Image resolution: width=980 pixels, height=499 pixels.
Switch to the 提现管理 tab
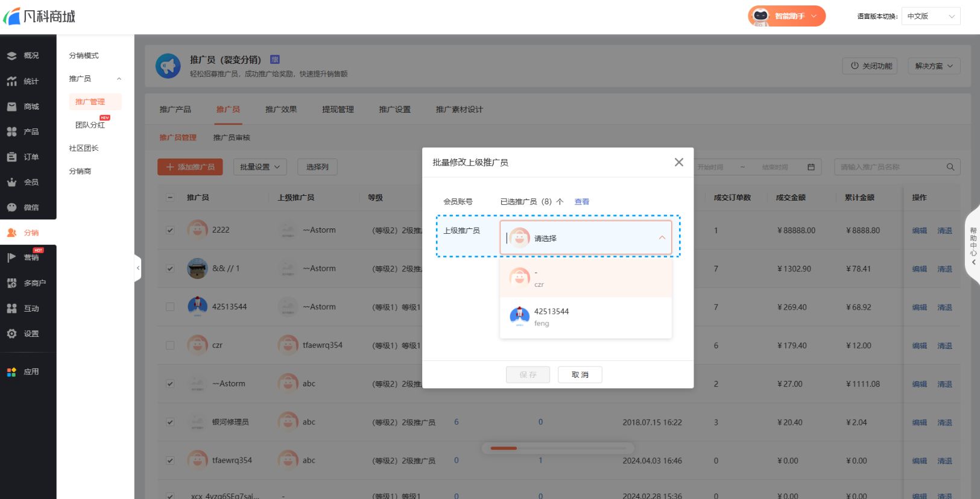pos(338,110)
